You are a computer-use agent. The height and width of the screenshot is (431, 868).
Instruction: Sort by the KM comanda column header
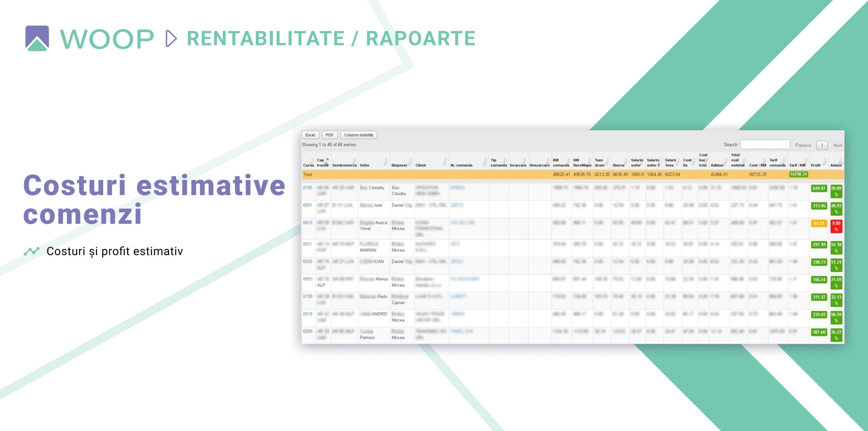(x=561, y=161)
